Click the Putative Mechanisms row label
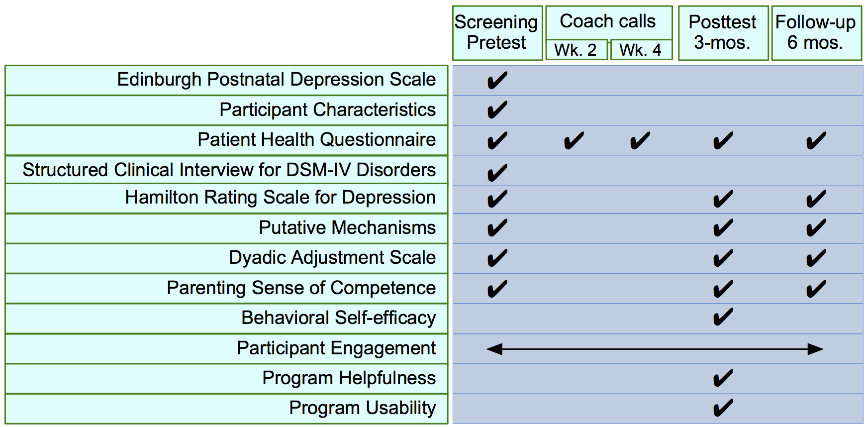 coord(347,228)
